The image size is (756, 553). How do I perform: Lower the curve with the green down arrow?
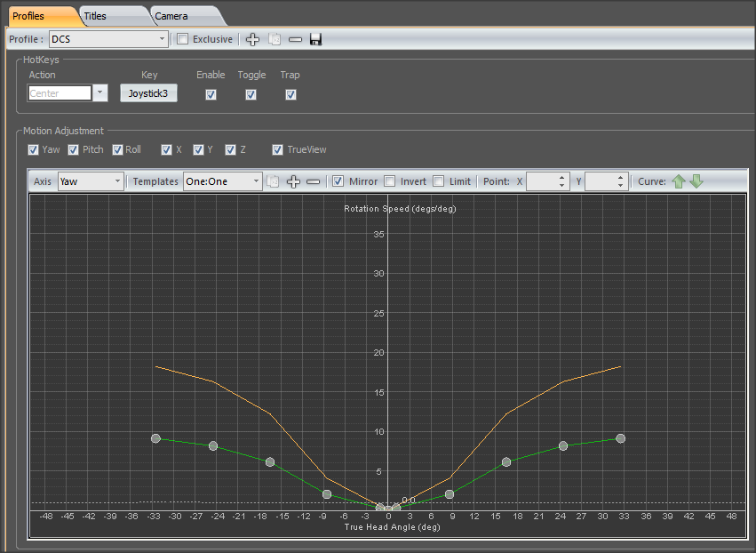(696, 181)
